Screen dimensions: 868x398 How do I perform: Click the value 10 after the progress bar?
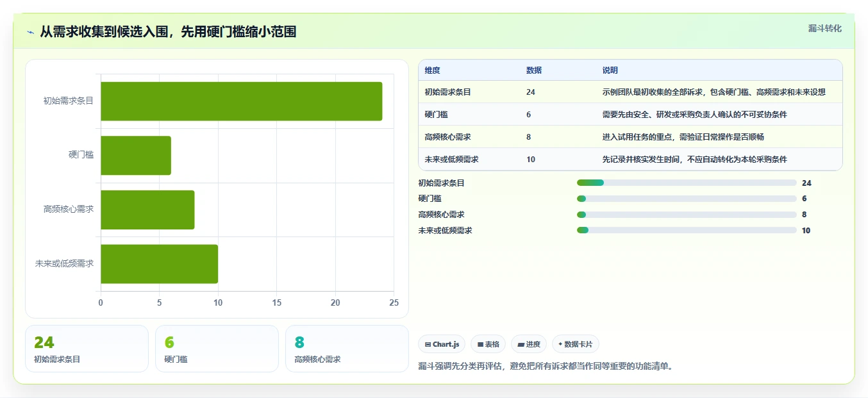(x=806, y=230)
